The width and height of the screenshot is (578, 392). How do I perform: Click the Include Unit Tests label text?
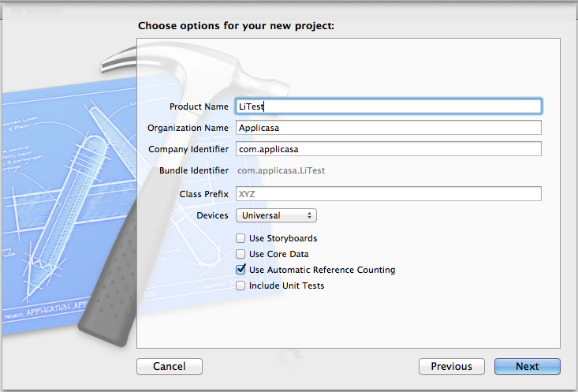(287, 286)
